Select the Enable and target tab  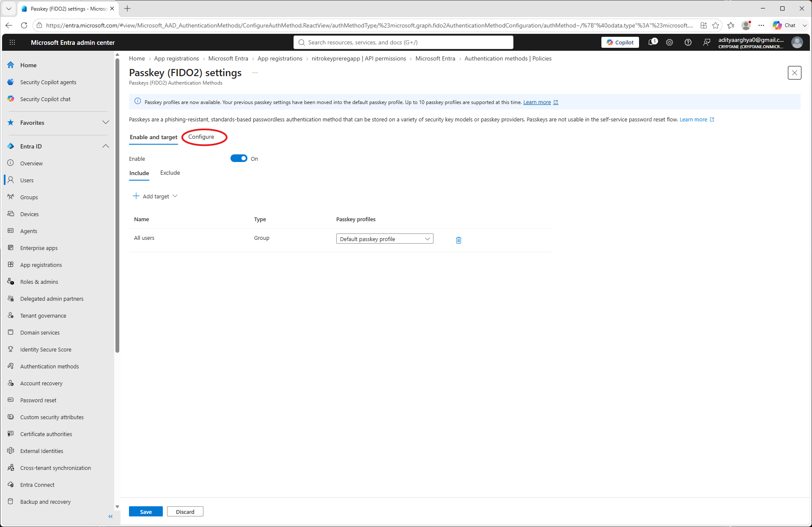coord(154,137)
